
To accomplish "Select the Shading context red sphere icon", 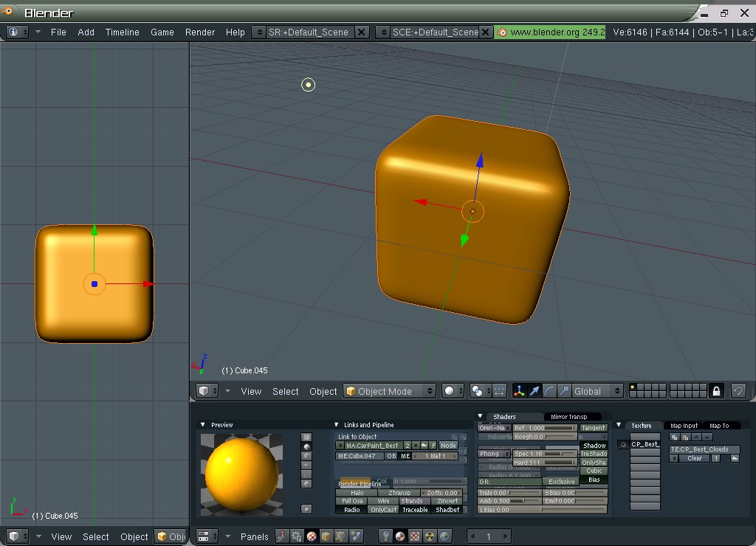I will pos(312,536).
